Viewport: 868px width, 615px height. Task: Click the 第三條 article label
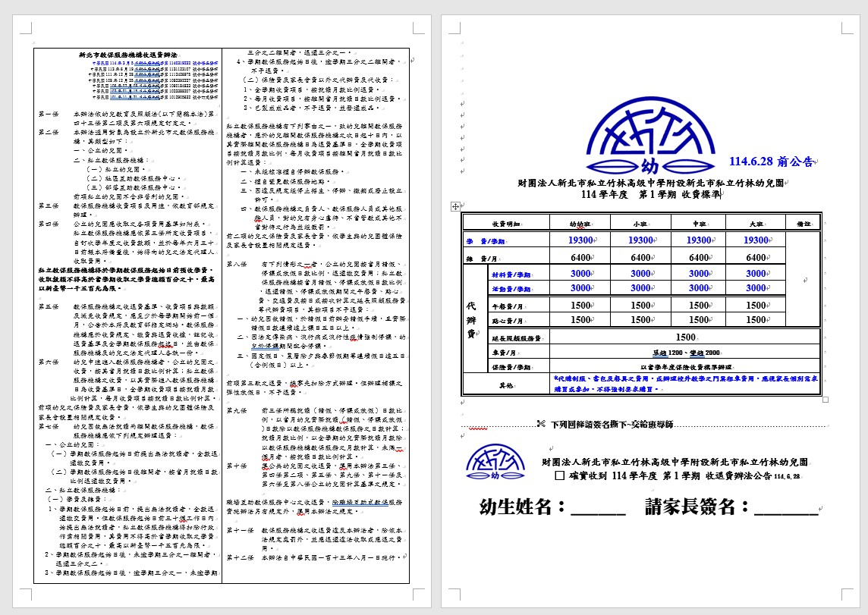tap(48, 206)
